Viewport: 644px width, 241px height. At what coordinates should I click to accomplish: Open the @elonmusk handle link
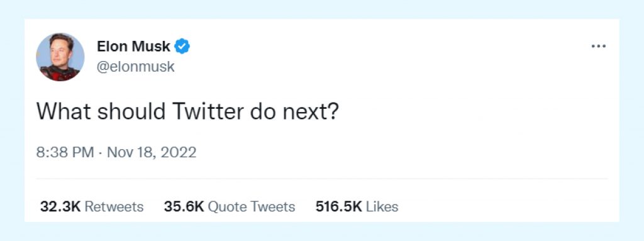pyautogui.click(x=136, y=67)
